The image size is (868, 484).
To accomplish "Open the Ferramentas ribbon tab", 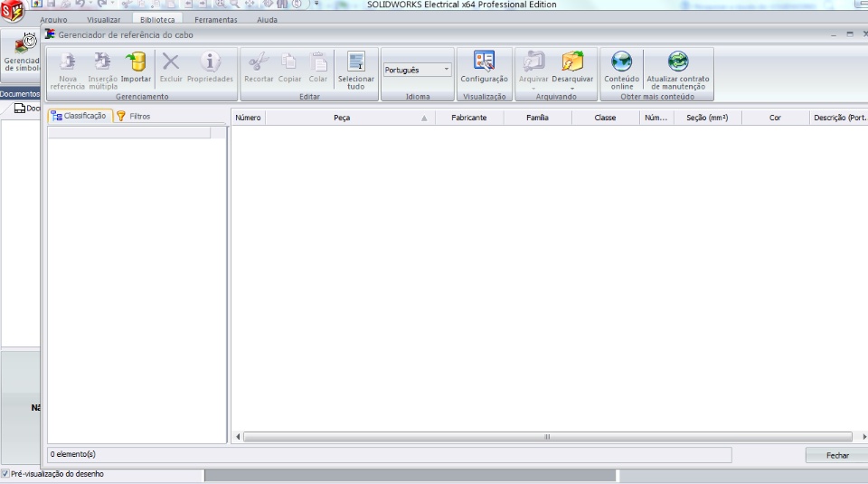I will click(x=216, y=20).
